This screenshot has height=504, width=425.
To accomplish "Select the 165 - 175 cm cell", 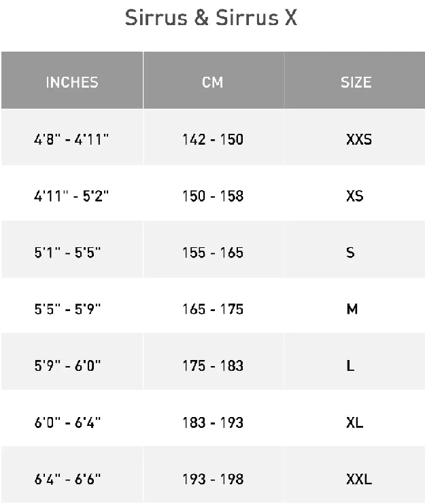I will (x=214, y=306).
